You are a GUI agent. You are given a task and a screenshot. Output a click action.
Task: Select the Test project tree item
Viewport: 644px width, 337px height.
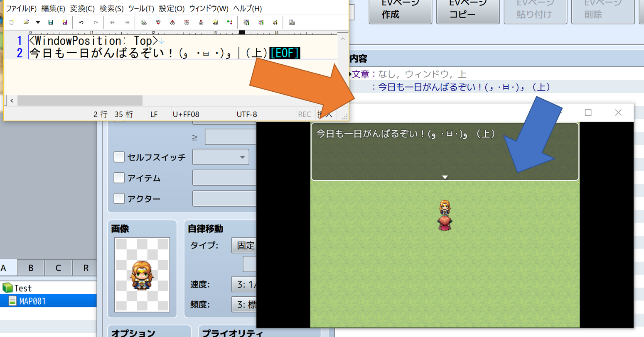click(23, 288)
